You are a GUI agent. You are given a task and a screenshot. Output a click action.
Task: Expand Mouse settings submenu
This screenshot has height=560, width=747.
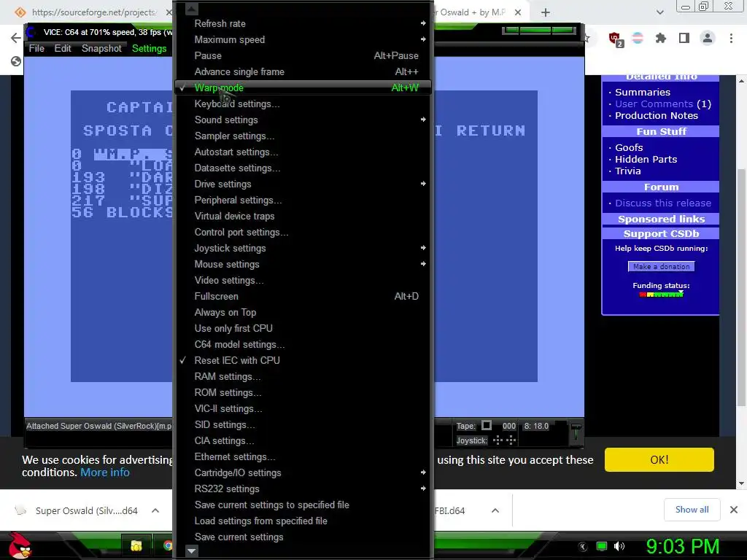click(x=303, y=264)
